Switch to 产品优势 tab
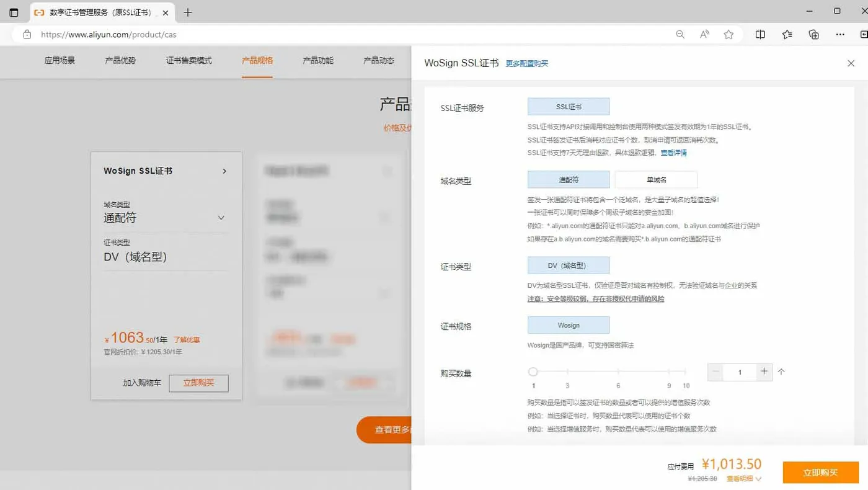 (120, 60)
